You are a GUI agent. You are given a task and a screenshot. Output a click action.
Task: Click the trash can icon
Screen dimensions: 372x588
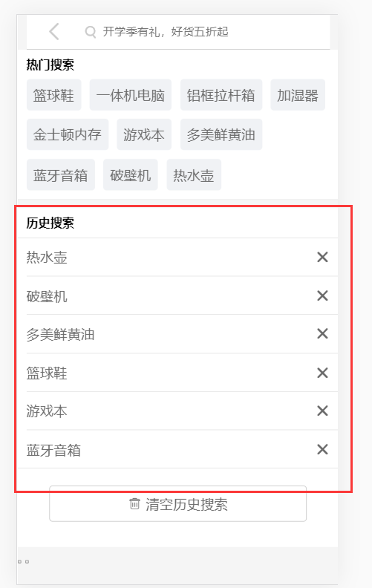point(134,503)
